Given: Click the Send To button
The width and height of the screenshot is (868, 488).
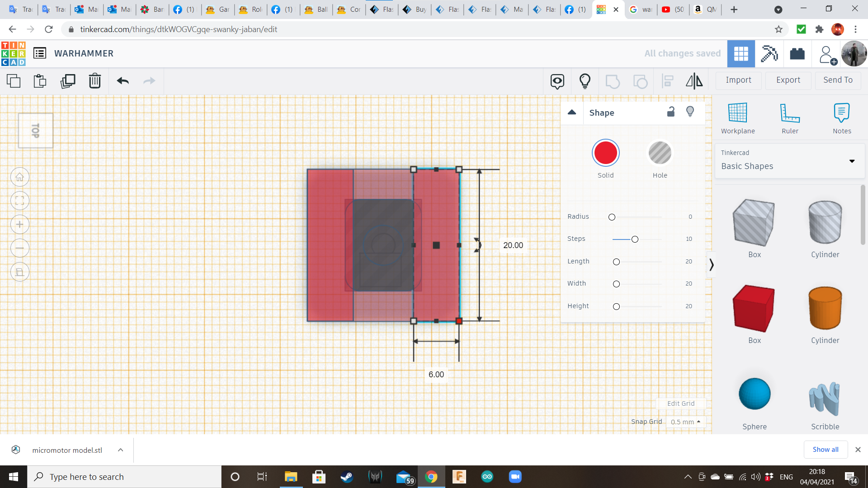Looking at the screenshot, I should point(839,80).
